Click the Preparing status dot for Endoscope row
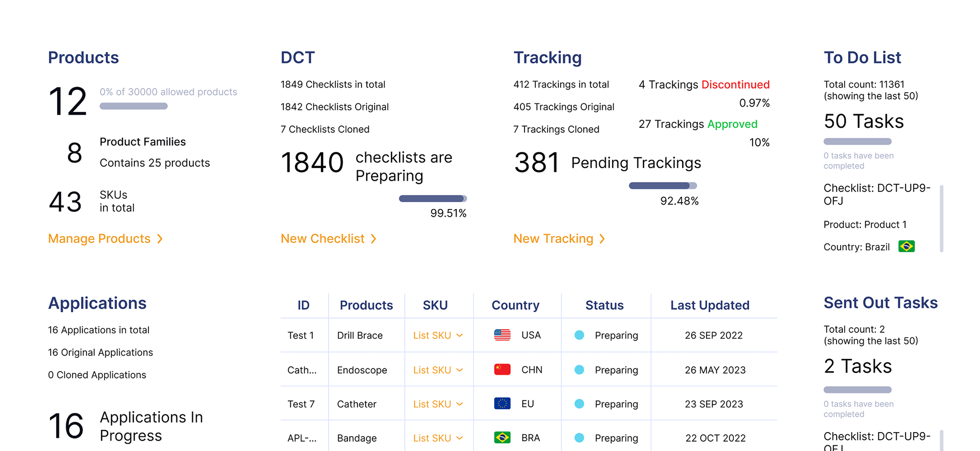The height and width of the screenshot is (451, 980). tap(579, 370)
